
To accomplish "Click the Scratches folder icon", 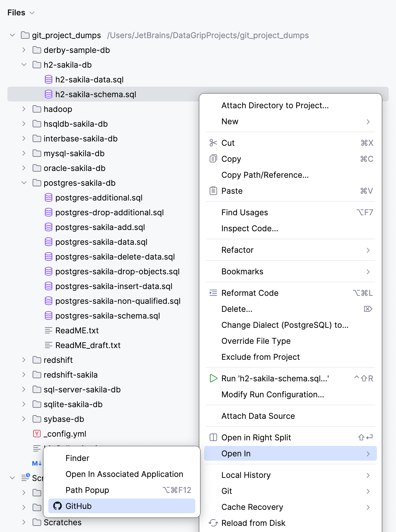I will click(37, 522).
